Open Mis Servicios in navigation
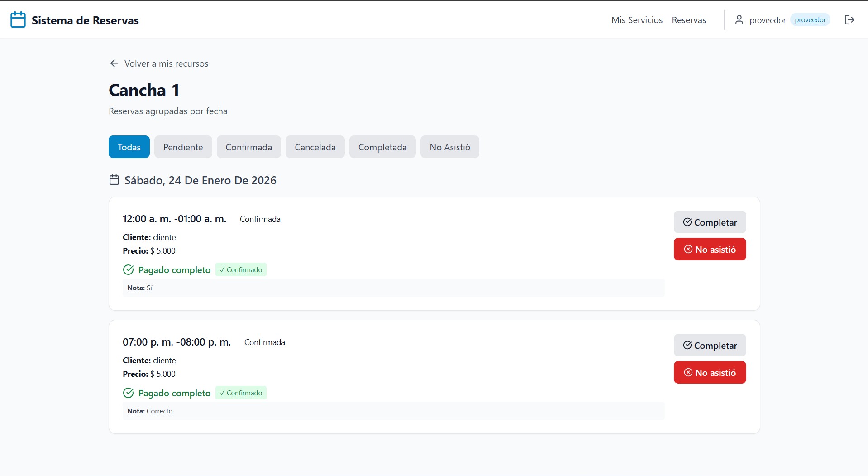The width and height of the screenshot is (868, 476). click(x=637, y=20)
